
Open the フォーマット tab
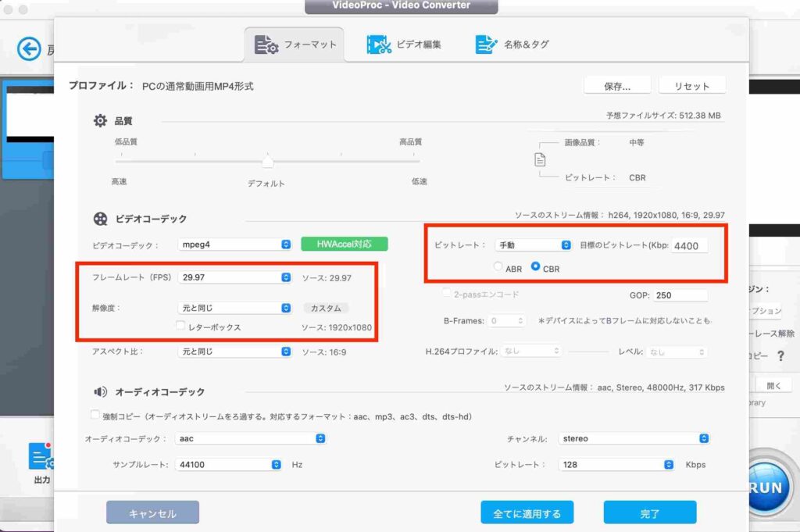(295, 45)
